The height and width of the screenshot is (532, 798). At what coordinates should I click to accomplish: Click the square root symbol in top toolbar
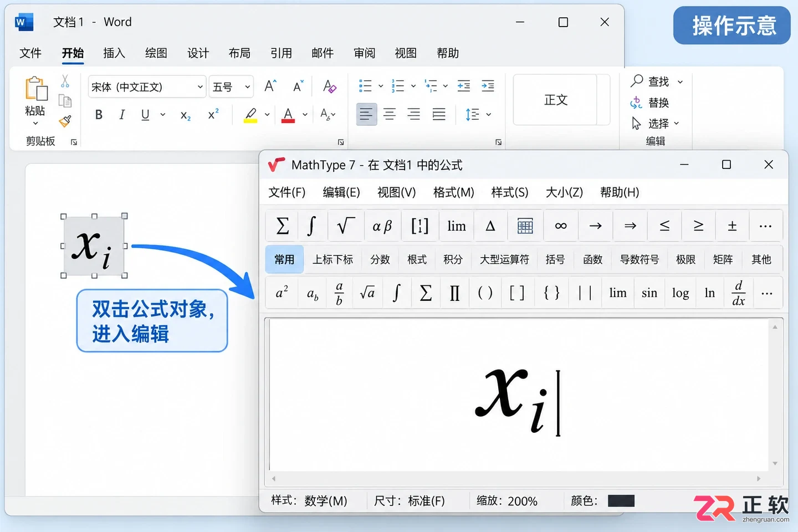[346, 226]
